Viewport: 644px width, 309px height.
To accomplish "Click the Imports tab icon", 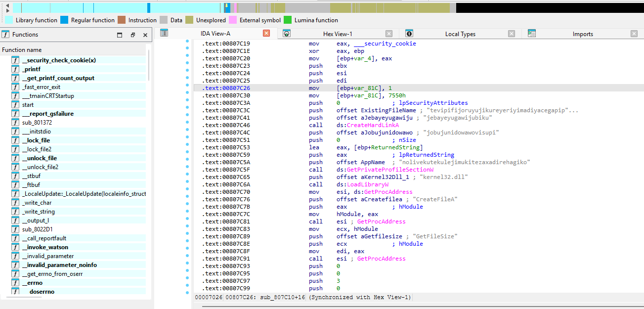I will click(532, 33).
